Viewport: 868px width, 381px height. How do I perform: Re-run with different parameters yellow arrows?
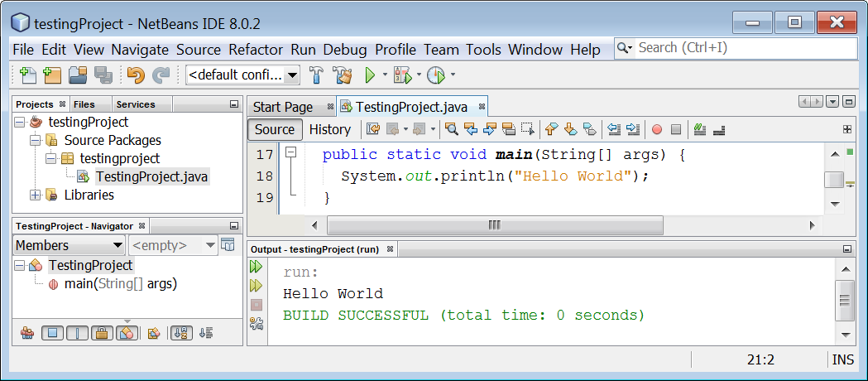coord(256,286)
